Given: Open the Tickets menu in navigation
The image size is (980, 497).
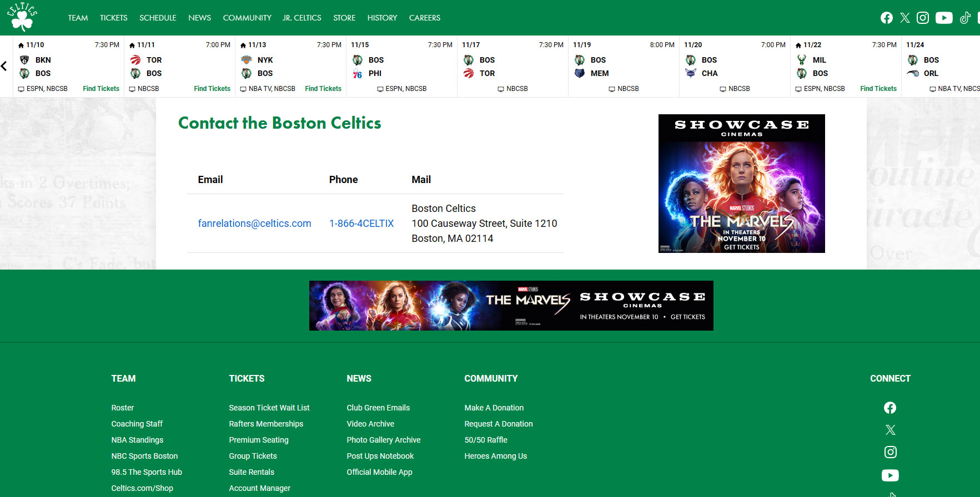Looking at the screenshot, I should click(113, 18).
